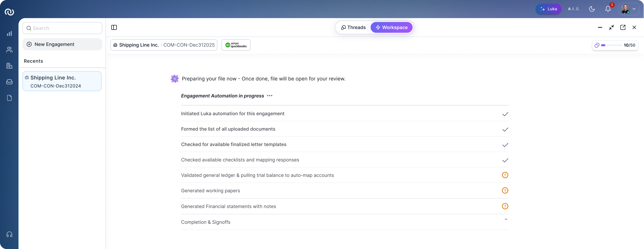This screenshot has height=249, width=644.
Task: Click the 10/50 usage progress indicator
Action: [x=615, y=45]
